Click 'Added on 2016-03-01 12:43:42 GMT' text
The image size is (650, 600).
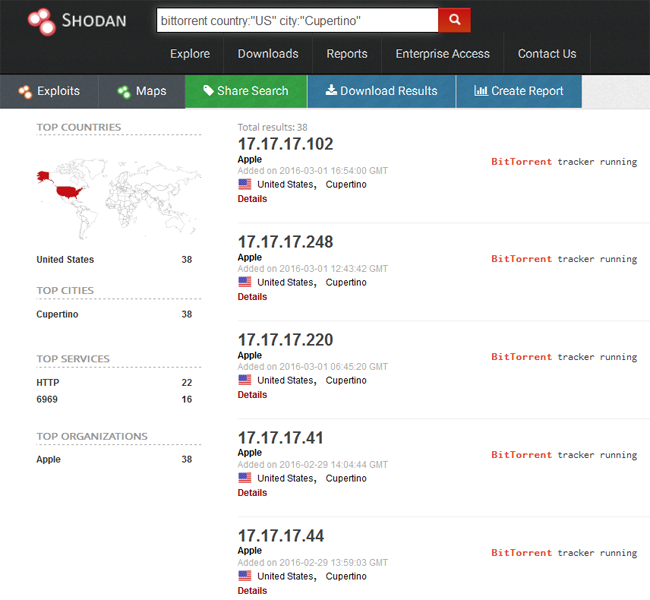[x=313, y=269]
